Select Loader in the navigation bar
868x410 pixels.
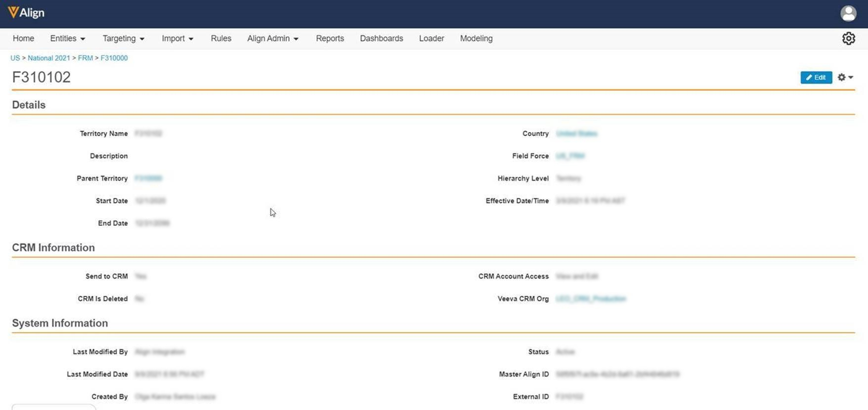point(432,39)
